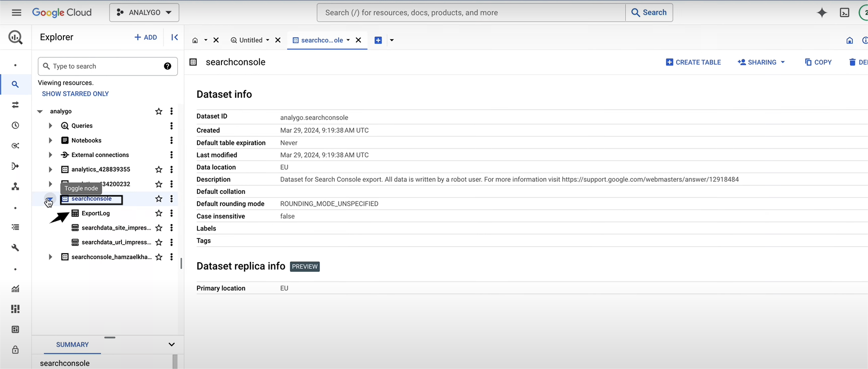
Task: Close the Untitled query tab
Action: click(278, 40)
